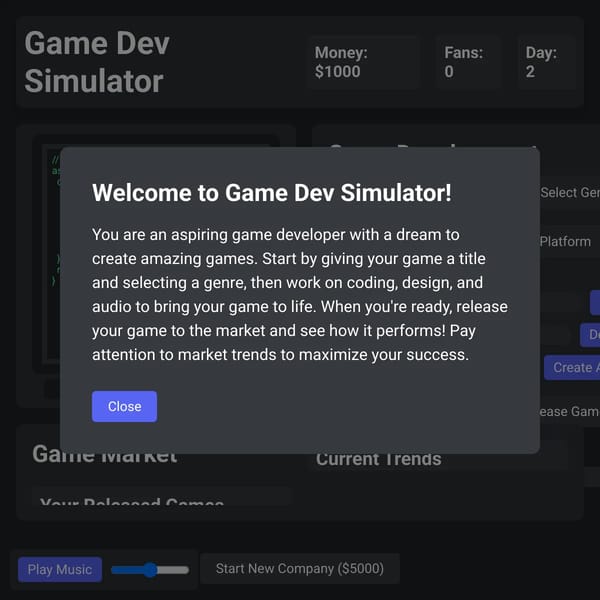600x600 pixels.
Task: Click the Day: 2 counter
Action: click(x=546, y=62)
